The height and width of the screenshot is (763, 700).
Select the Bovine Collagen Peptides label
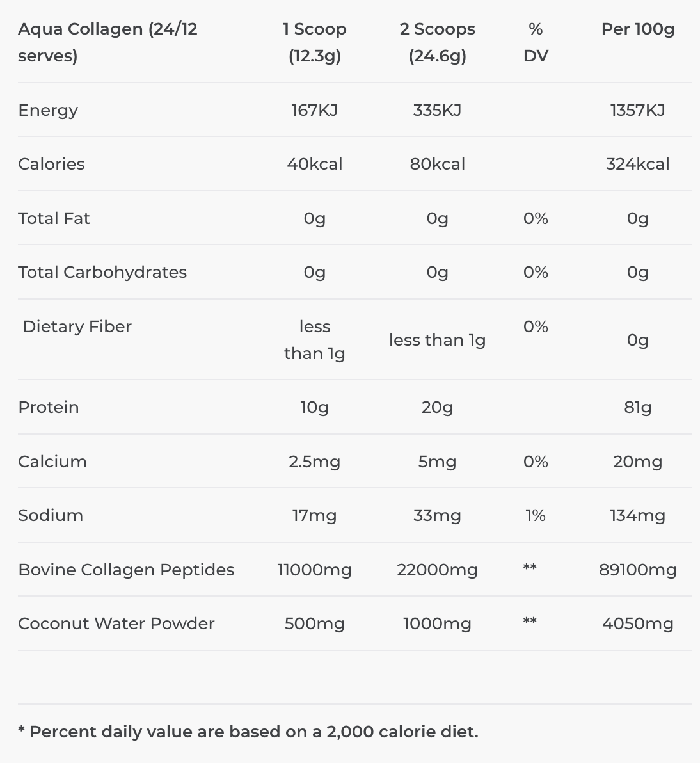(126, 570)
